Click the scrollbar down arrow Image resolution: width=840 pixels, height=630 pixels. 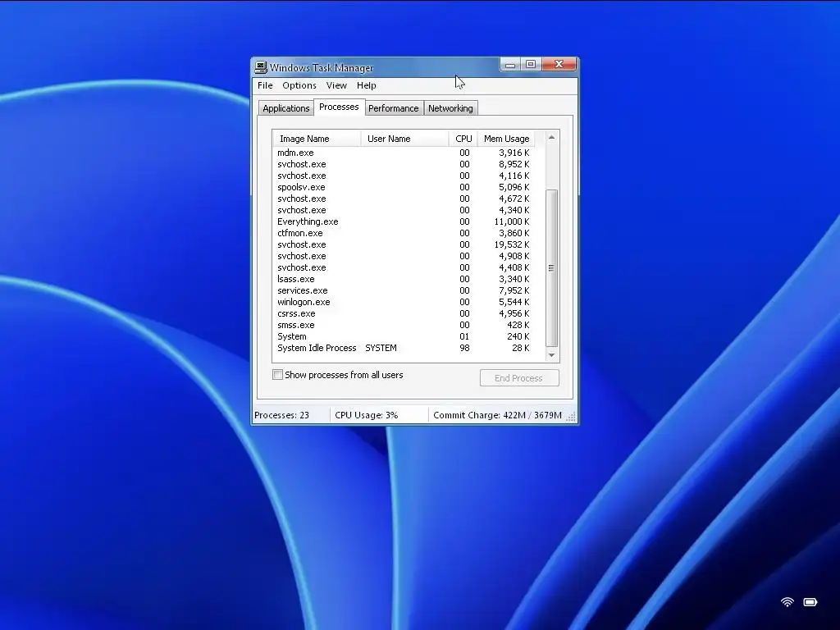[551, 355]
